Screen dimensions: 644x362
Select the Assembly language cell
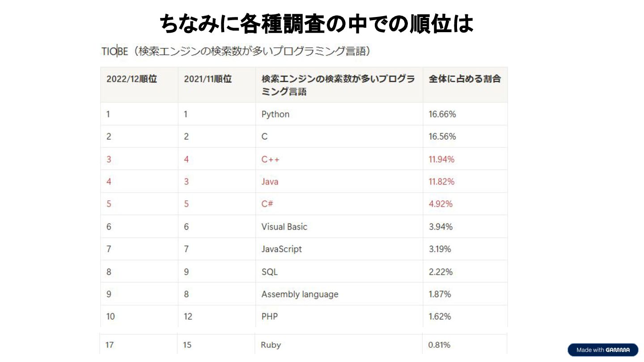[300, 294]
